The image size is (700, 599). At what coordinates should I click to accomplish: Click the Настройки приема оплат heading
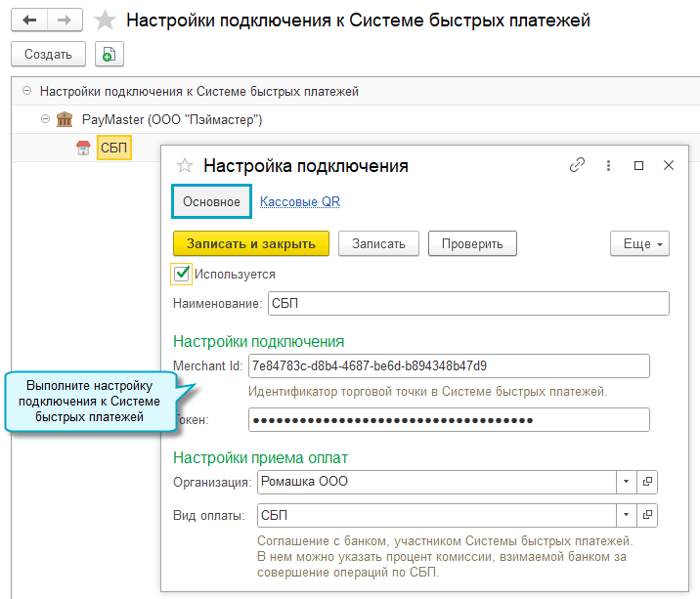pyautogui.click(x=260, y=457)
